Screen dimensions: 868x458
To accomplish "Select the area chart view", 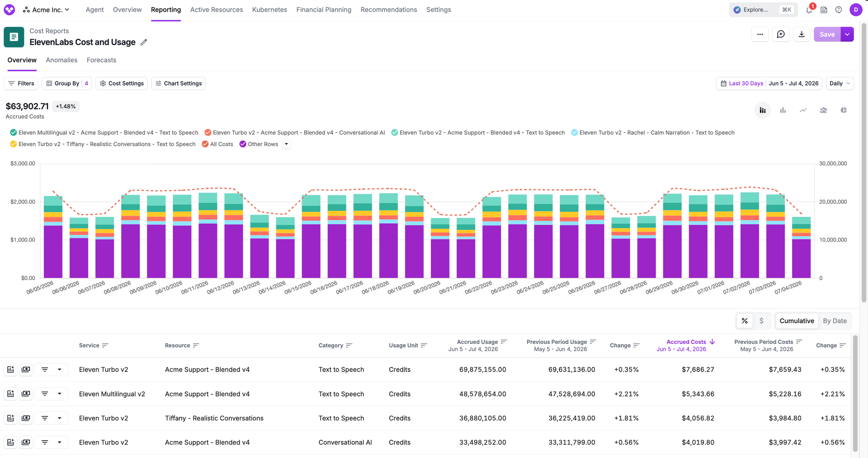I will point(823,110).
